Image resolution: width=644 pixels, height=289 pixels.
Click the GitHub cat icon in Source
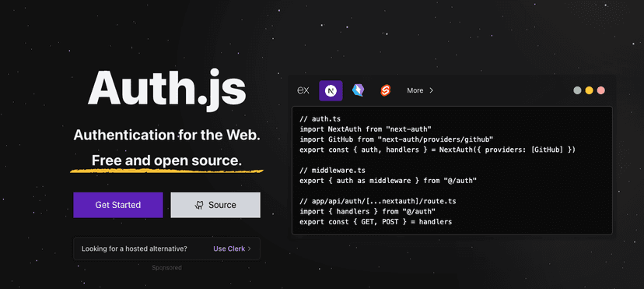[x=199, y=205]
